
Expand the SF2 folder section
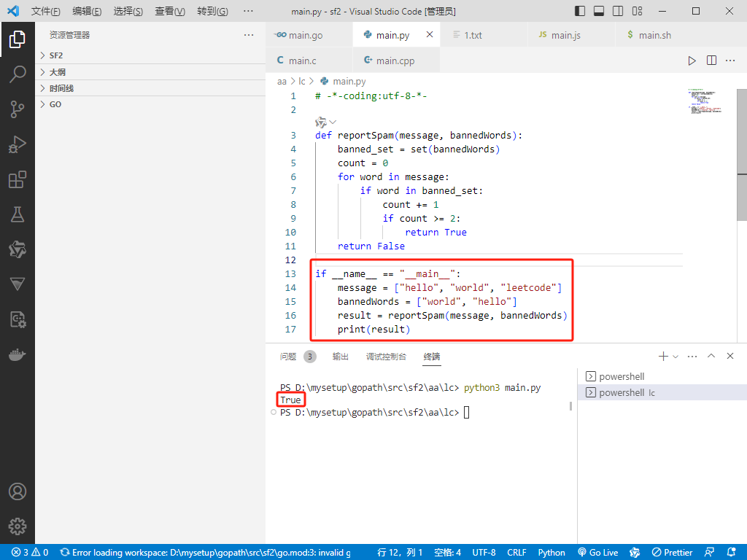pos(150,55)
